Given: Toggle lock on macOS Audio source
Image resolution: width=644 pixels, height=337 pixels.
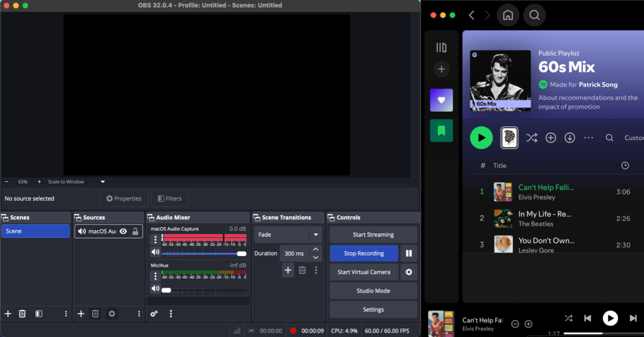Looking at the screenshot, I should click(135, 231).
